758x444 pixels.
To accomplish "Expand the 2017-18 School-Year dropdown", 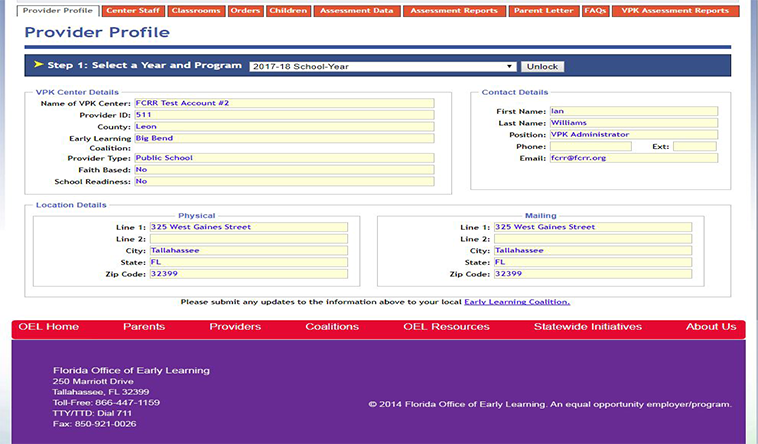I will (382, 66).
